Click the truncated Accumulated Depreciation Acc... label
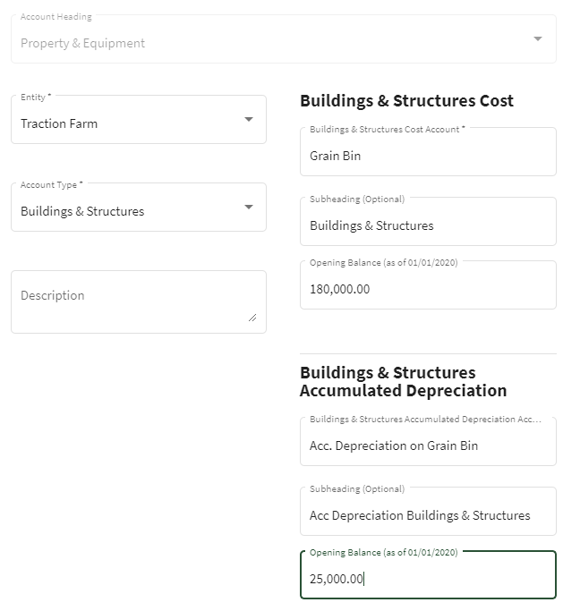Image resolution: width=580 pixels, height=611 pixels. tap(425, 419)
